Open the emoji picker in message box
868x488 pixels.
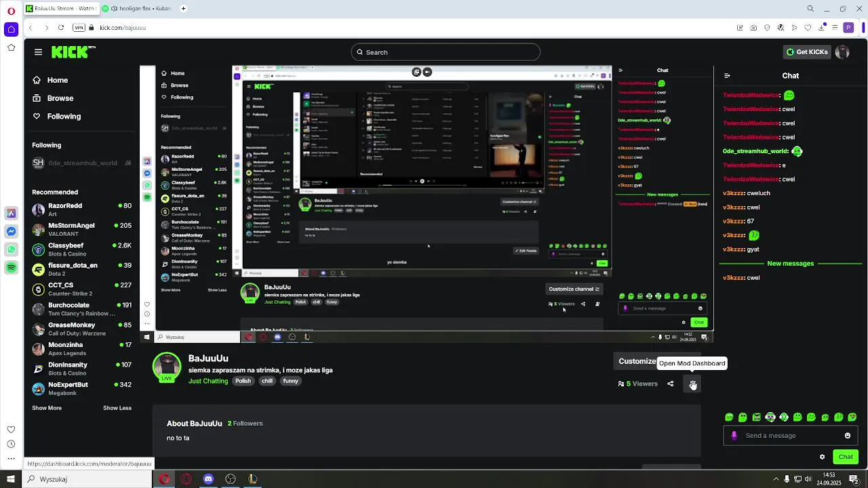click(848, 436)
